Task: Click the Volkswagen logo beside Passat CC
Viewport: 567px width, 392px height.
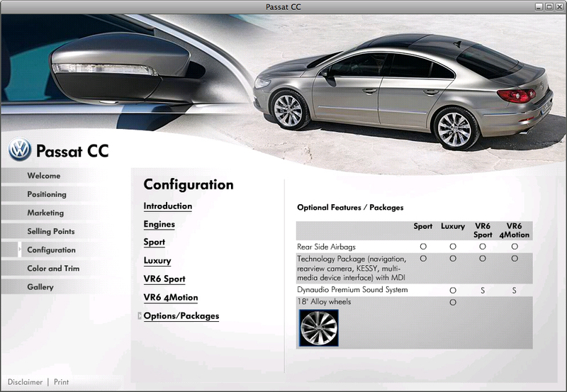Action: pyautogui.click(x=20, y=149)
